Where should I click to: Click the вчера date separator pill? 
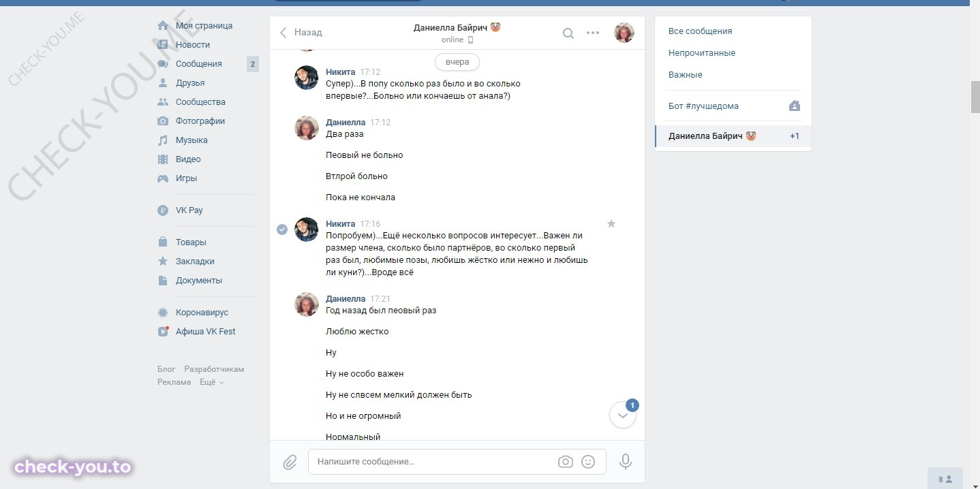[x=457, y=62]
